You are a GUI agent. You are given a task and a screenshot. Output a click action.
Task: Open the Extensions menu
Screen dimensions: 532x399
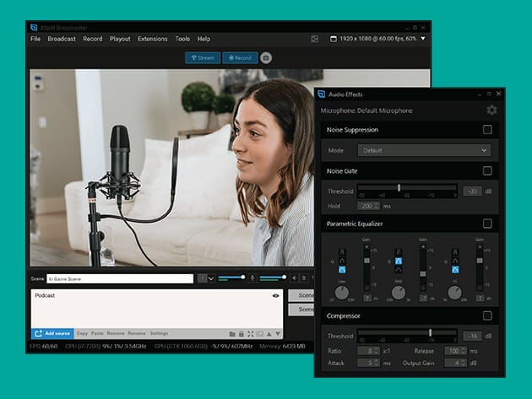pos(152,39)
